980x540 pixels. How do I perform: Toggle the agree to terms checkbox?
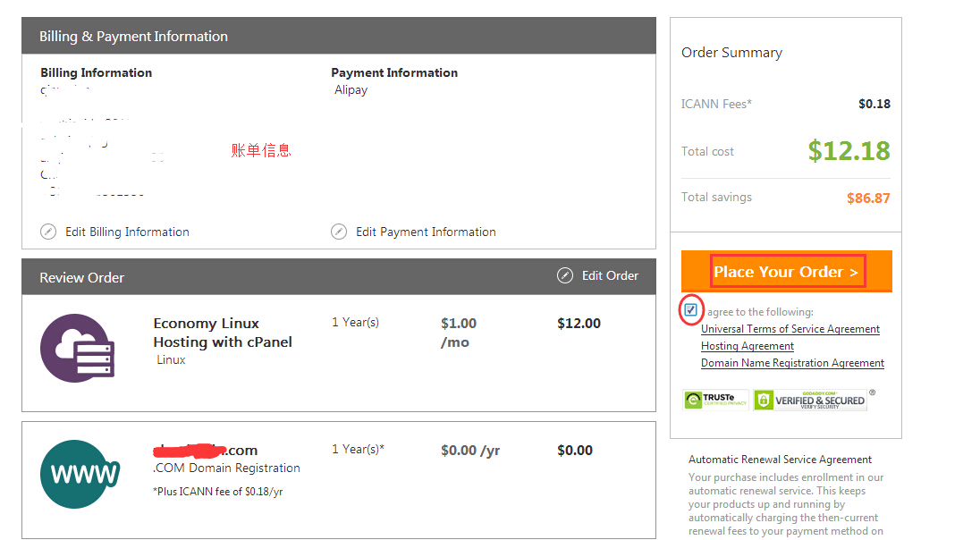[x=691, y=310]
